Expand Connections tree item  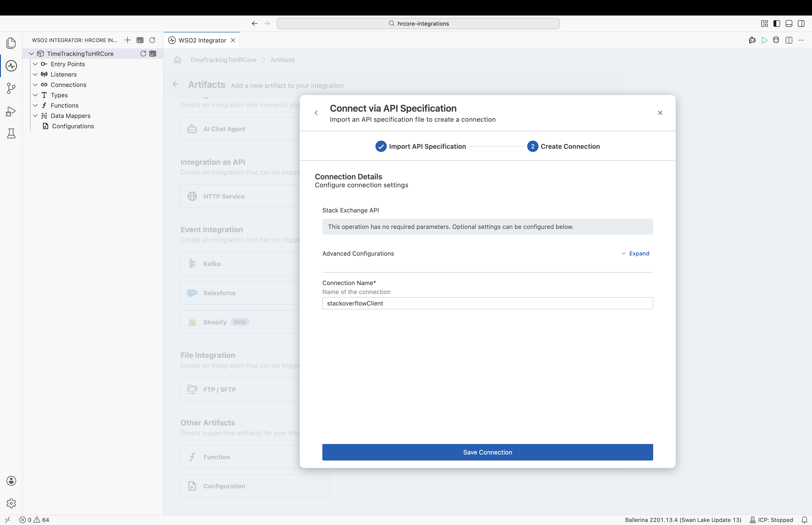(x=35, y=85)
